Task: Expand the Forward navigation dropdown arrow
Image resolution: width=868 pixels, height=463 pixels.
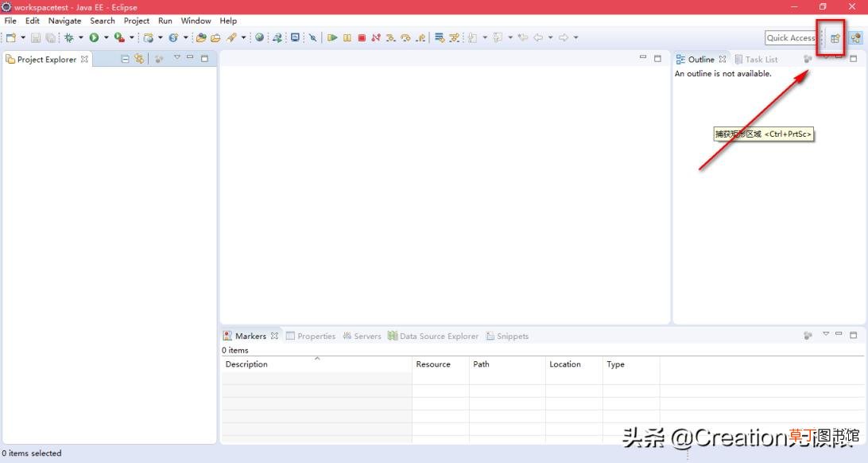Action: coord(575,37)
